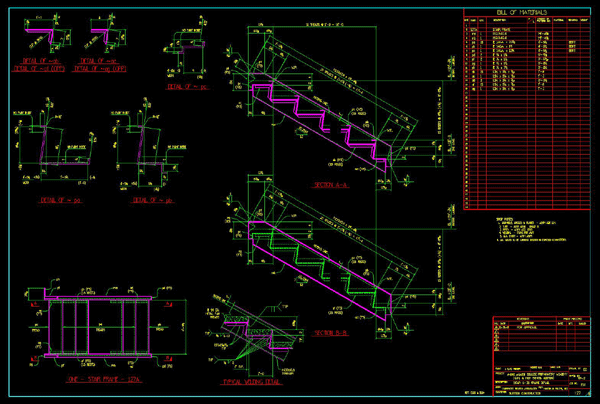Select the right detail drawing in middle row
The height and width of the screenshot is (404, 600).
tap(140, 140)
